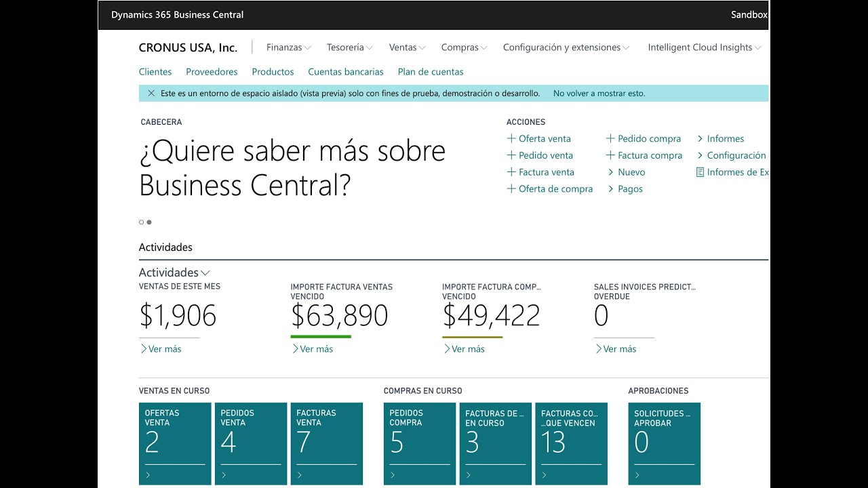The height and width of the screenshot is (488, 868).
Task: Click CRONUS USA, Inc. company name
Action: tap(188, 47)
